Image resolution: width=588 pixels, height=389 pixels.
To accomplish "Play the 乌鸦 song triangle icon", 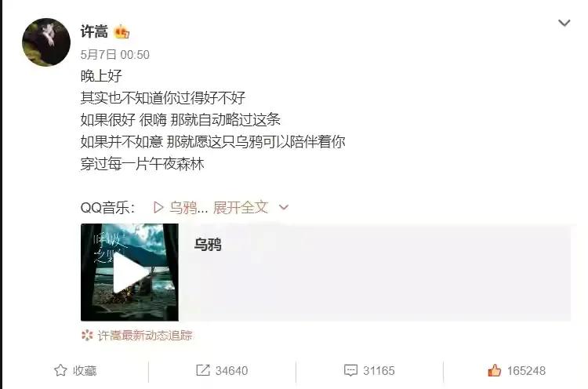I will [x=158, y=208].
